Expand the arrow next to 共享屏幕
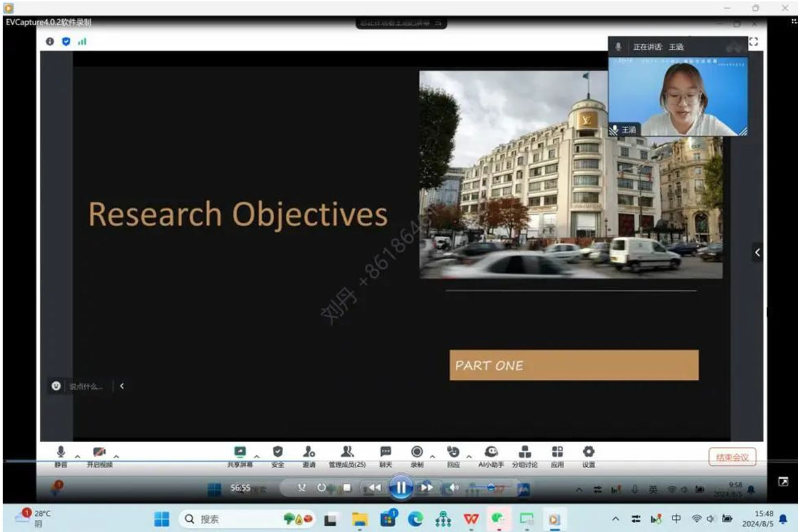Screen dimensions: 798x532 (257, 456)
